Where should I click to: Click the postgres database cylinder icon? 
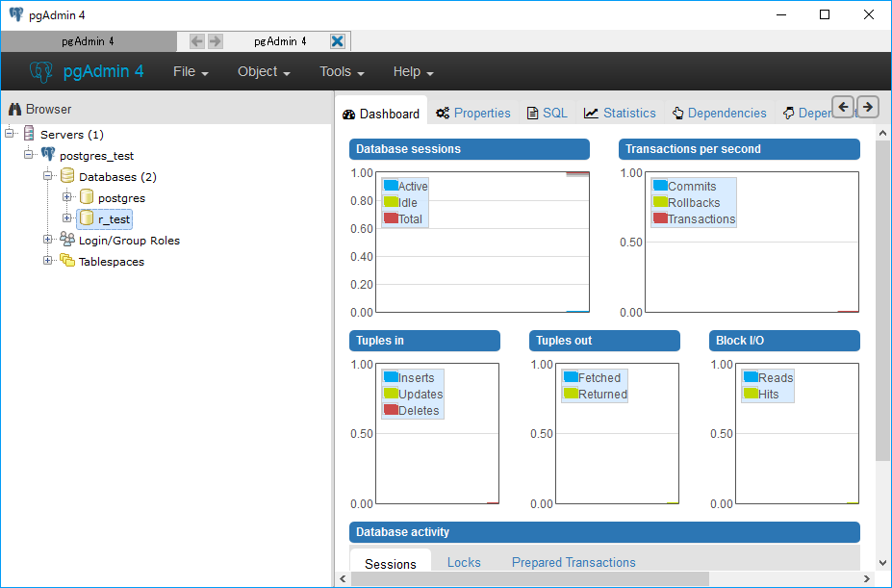87,197
